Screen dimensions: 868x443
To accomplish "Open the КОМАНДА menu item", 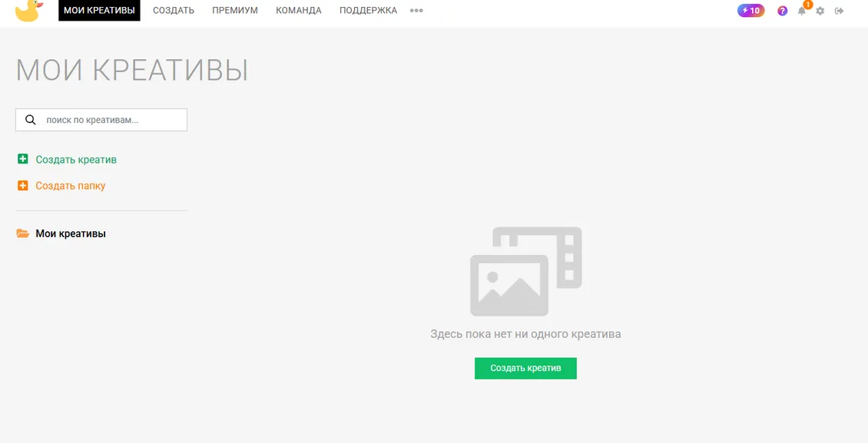I will click(x=299, y=11).
